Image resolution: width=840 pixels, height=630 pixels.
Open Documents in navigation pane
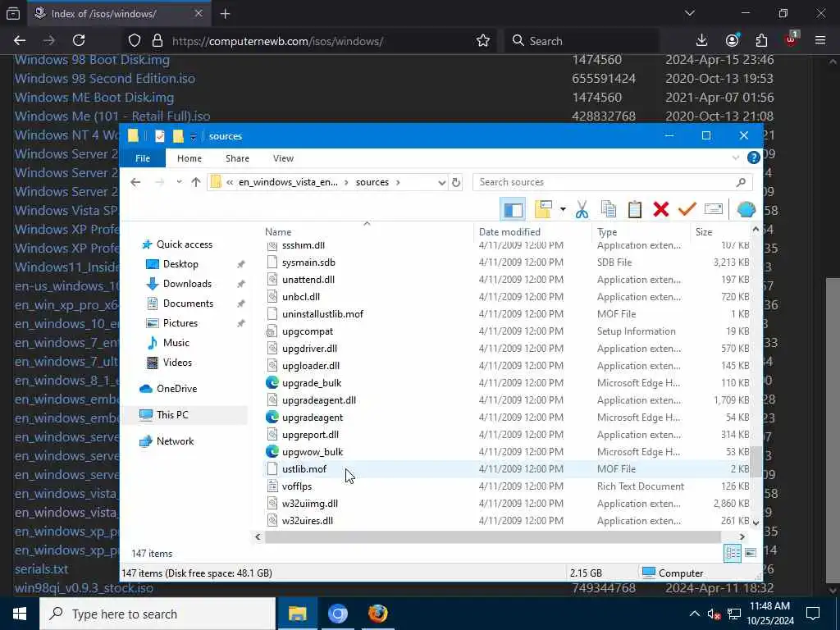click(188, 304)
